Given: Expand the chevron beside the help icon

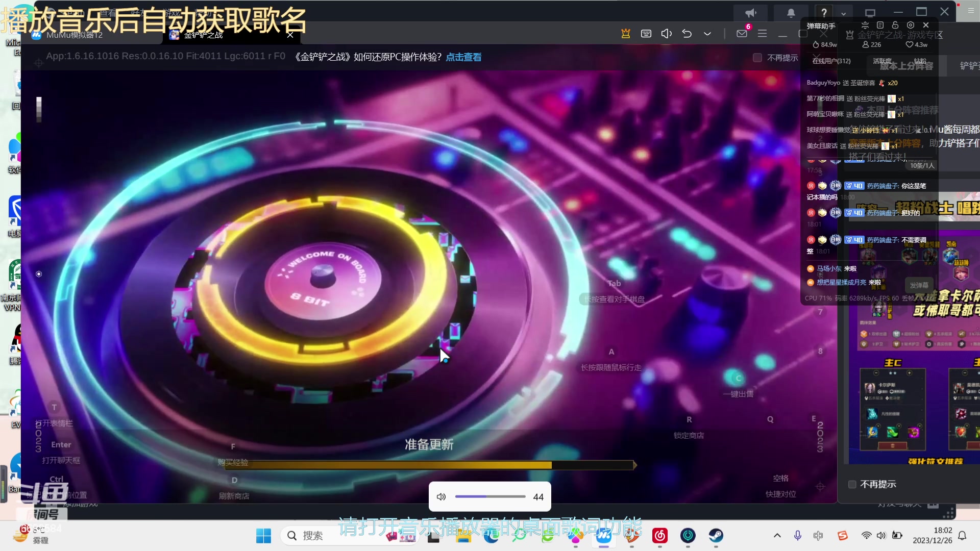Looking at the screenshot, I should tap(844, 14).
